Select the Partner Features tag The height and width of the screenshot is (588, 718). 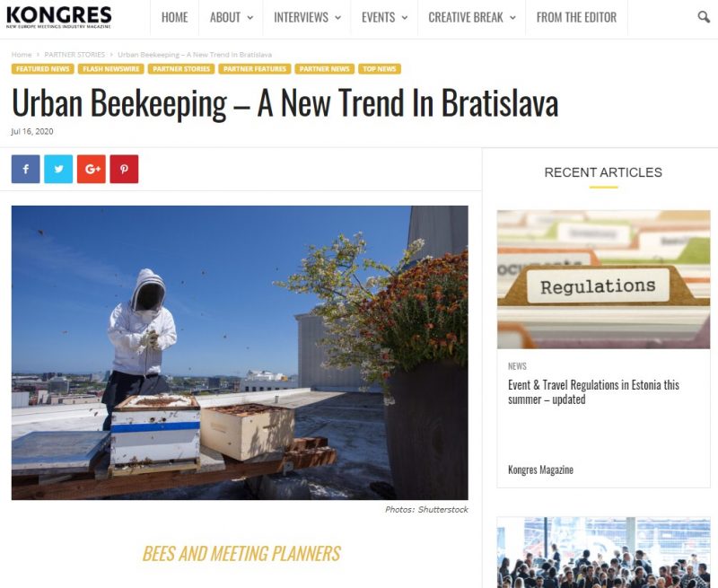(255, 69)
